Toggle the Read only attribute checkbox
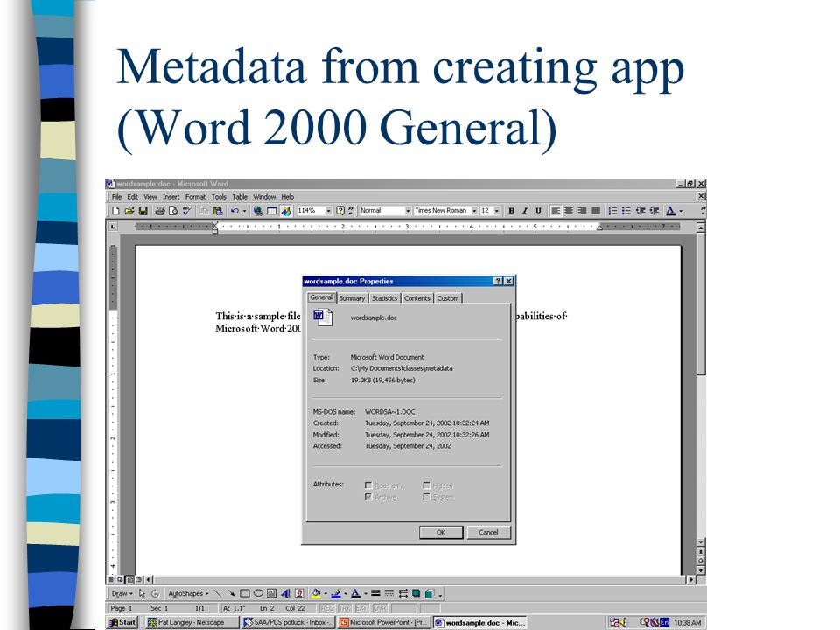This screenshot has height=630, width=840. pyautogui.click(x=368, y=486)
